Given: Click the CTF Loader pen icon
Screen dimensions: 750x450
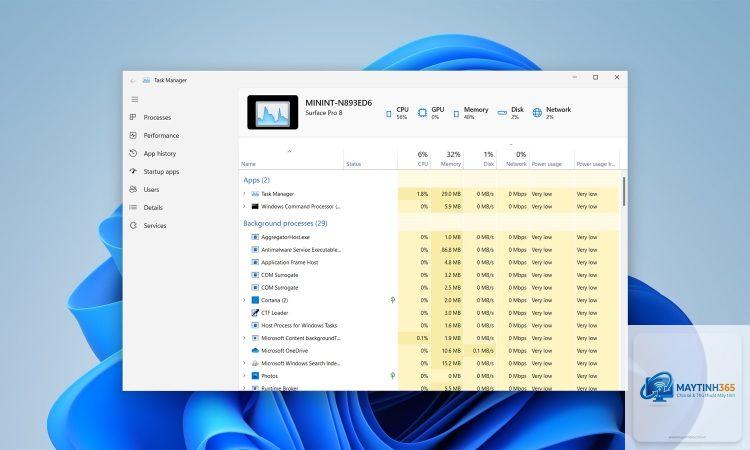Looking at the screenshot, I should 255,313.
